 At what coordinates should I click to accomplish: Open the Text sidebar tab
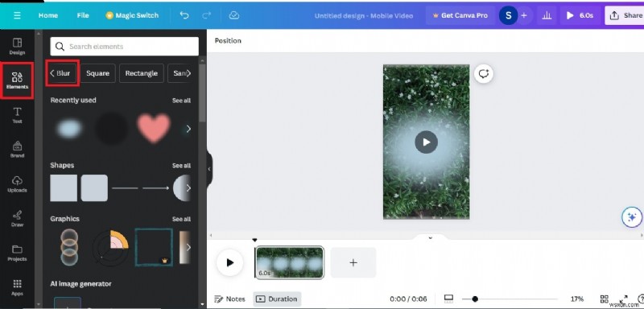point(17,115)
